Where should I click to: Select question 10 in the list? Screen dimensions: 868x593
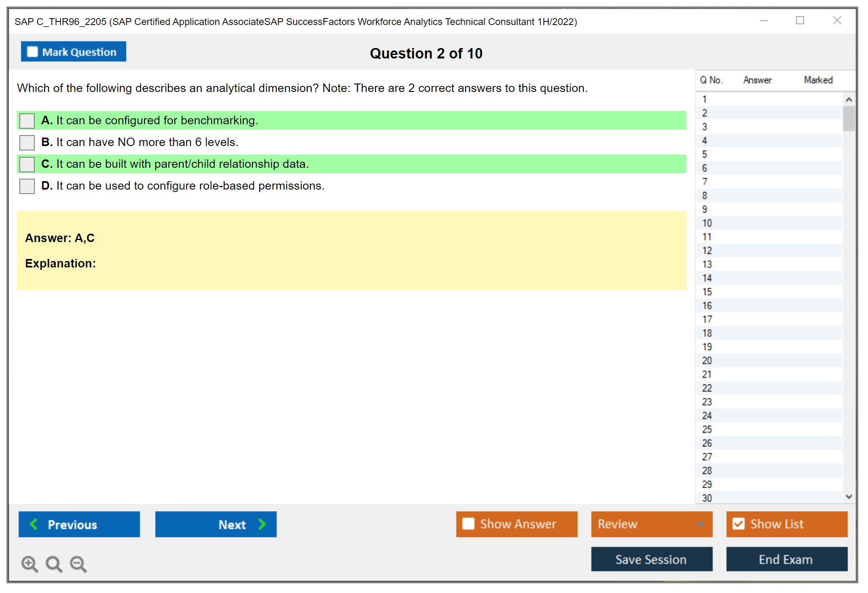click(707, 223)
